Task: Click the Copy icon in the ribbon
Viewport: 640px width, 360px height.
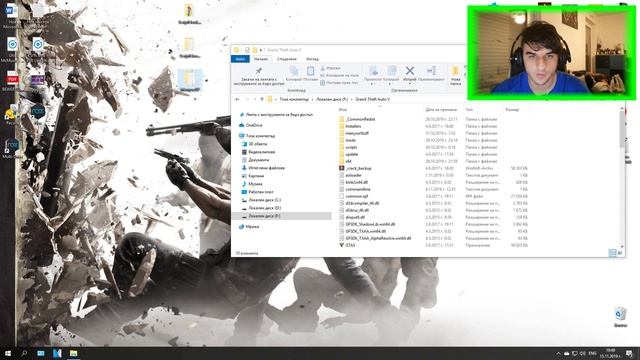Action: 293,71
